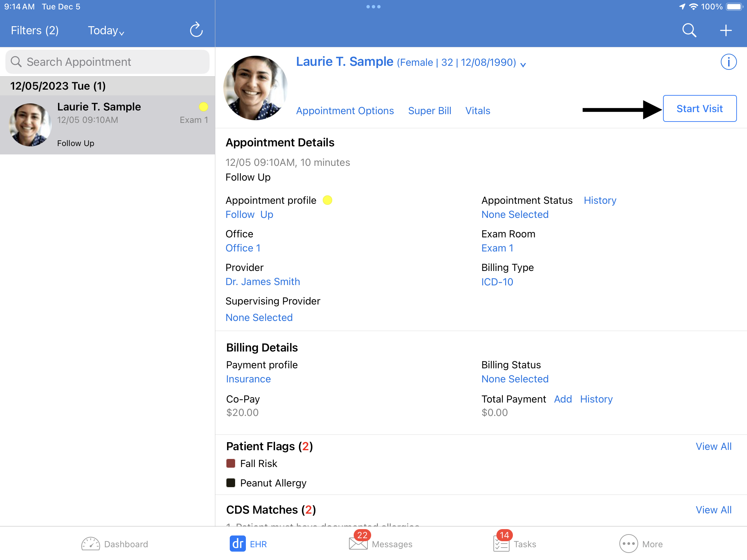Tap the plus icon to add appointment

tap(726, 30)
